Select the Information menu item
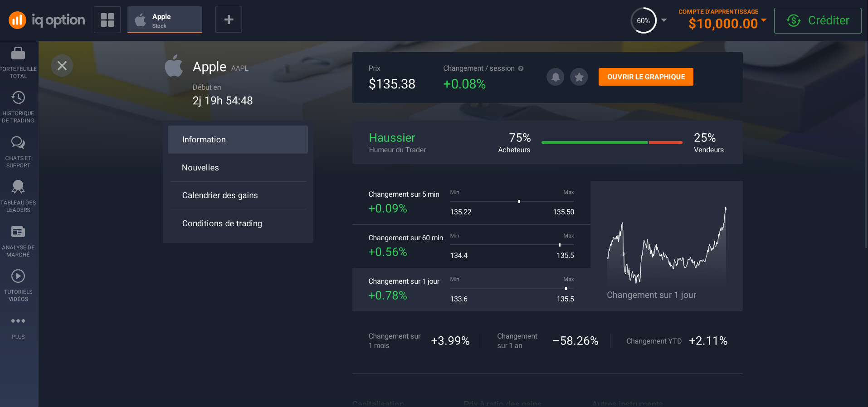Screen dimensions: 868x407 pyautogui.click(x=238, y=140)
